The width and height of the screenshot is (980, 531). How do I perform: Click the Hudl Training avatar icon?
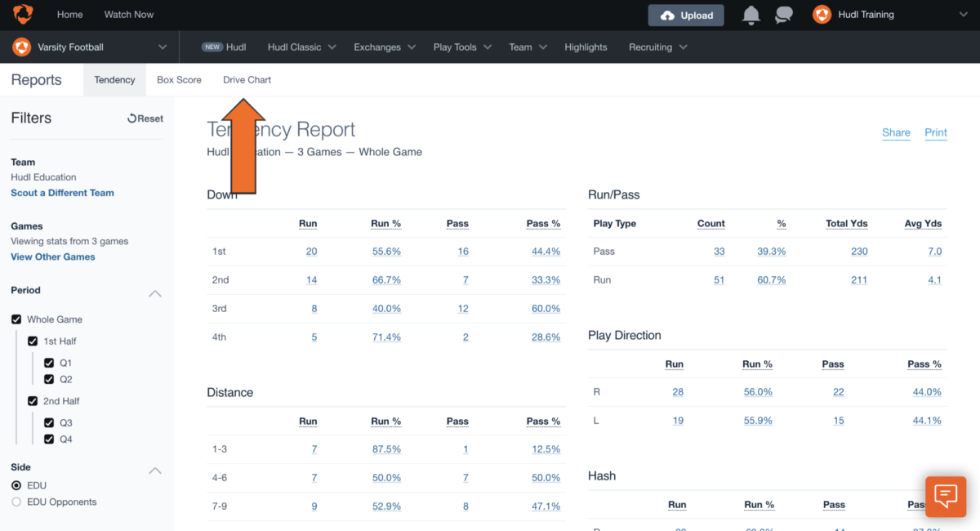coord(822,15)
